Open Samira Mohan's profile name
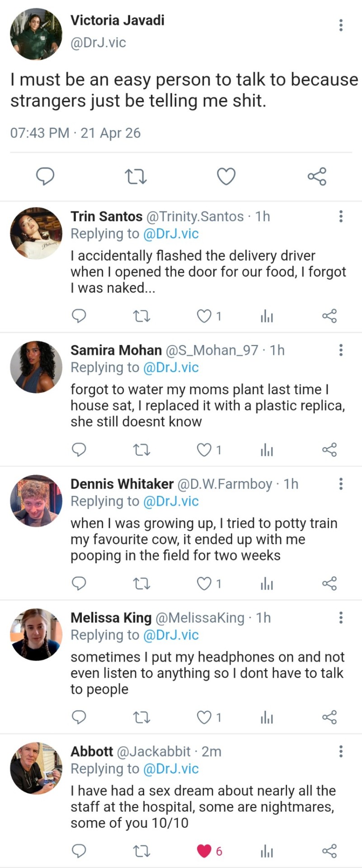Image resolution: width=362 pixels, height=868 pixels. [x=116, y=350]
